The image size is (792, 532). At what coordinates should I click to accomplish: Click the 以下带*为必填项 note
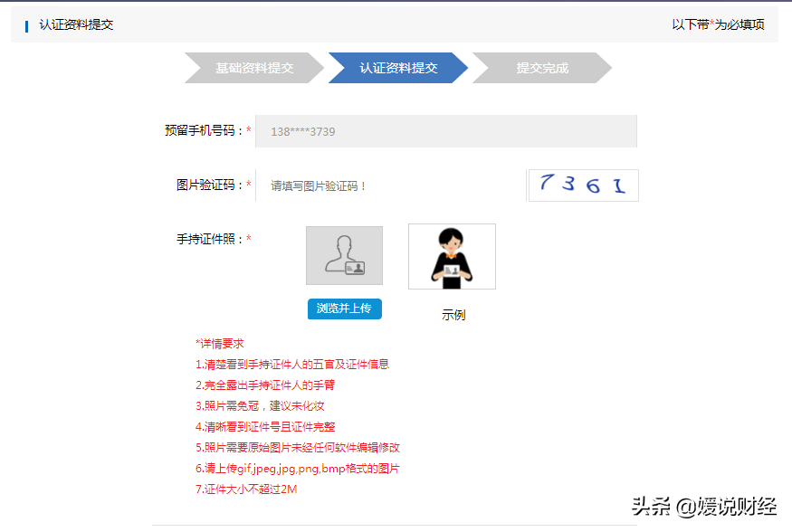(718, 24)
